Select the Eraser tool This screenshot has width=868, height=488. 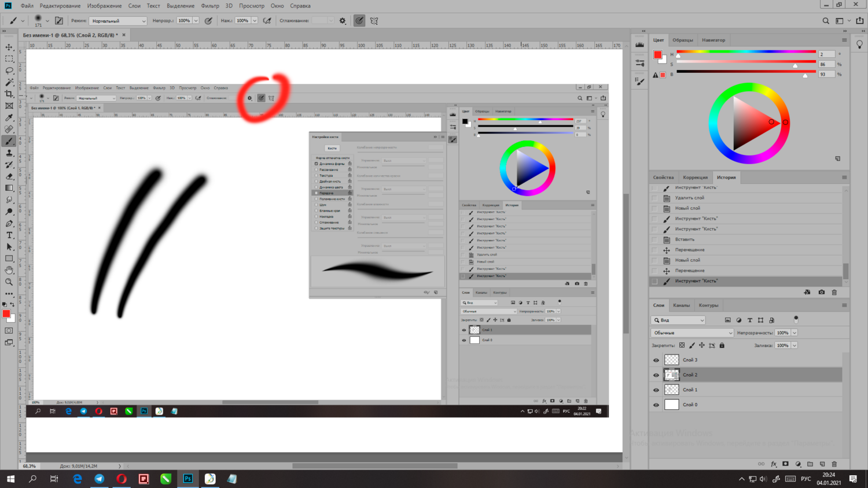[x=9, y=176]
